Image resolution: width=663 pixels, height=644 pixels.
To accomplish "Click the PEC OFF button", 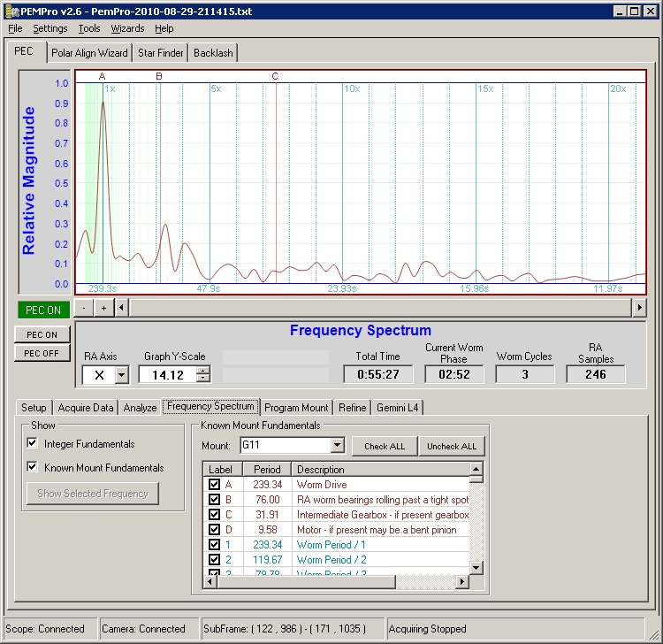I will [x=42, y=353].
